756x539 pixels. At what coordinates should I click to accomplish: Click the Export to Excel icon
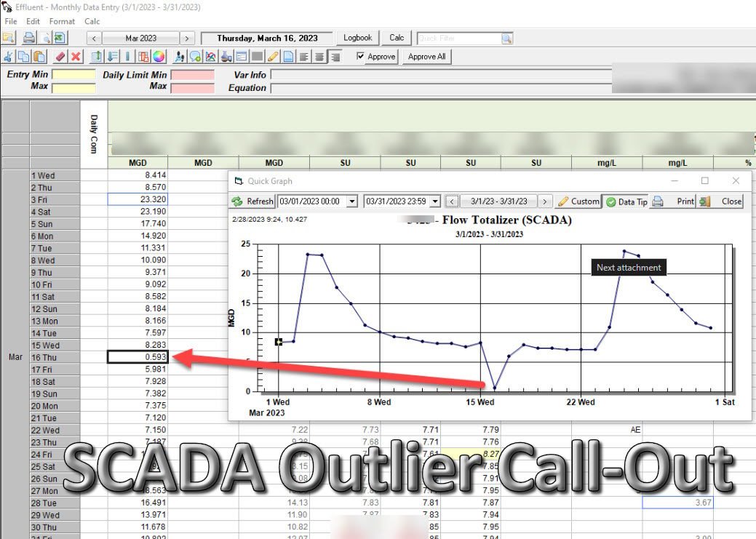pyautogui.click(x=59, y=38)
